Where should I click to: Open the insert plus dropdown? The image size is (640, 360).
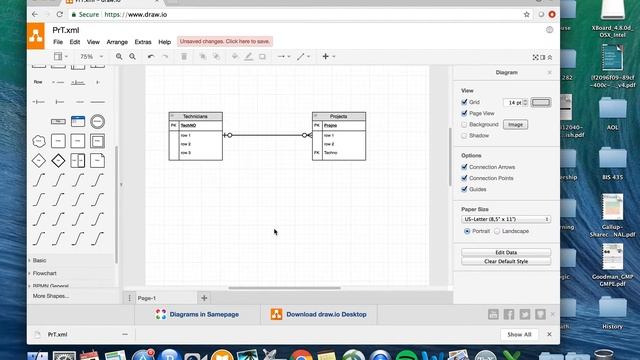point(328,56)
